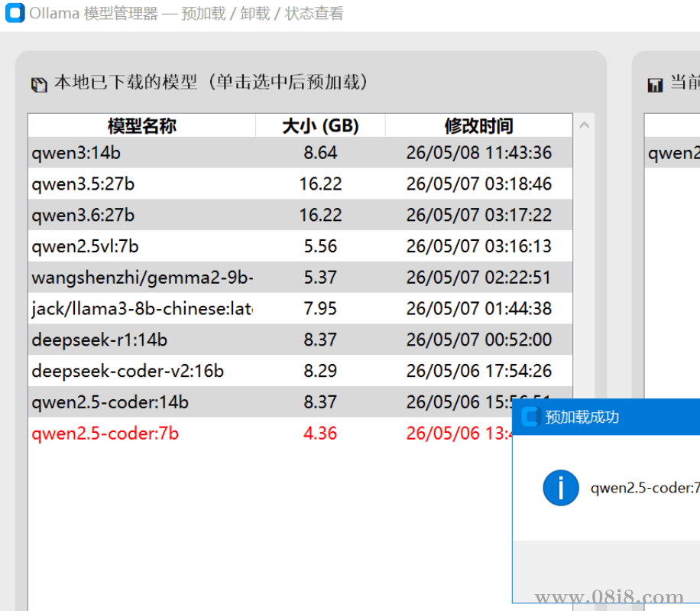Select the wangshenzhi/gemma2-9b model row
Screen dimensions: 700x611
(300, 278)
